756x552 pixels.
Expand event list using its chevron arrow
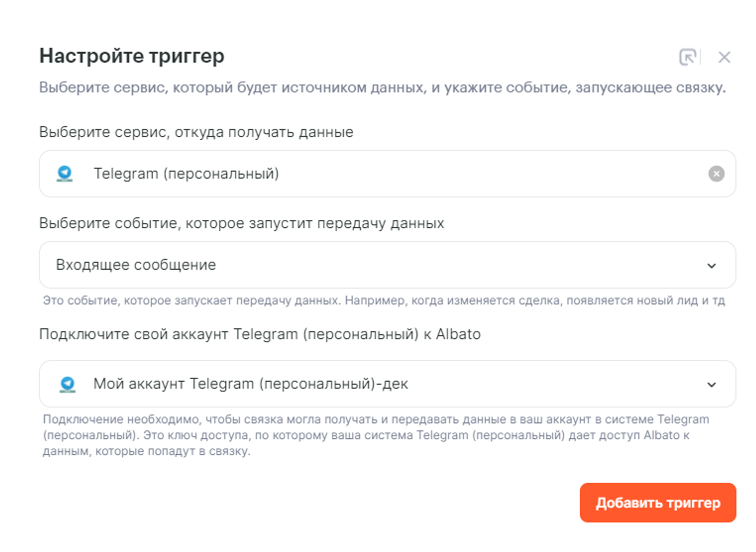[x=711, y=266]
